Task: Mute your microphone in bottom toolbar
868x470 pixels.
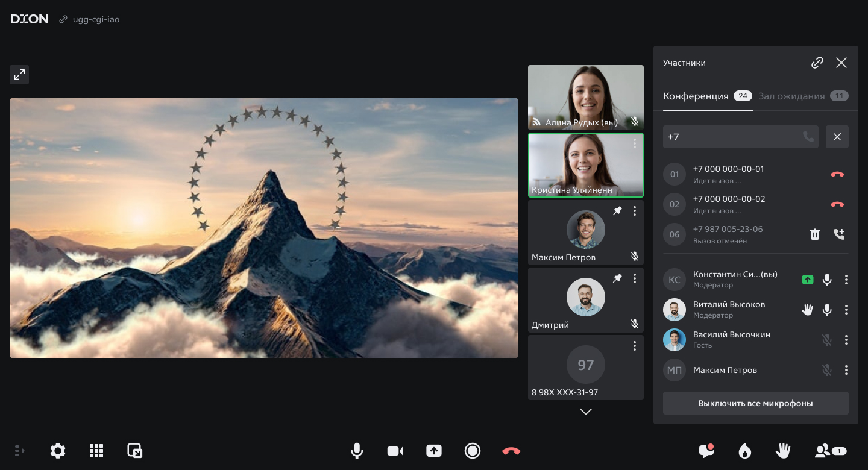Action: pyautogui.click(x=357, y=451)
